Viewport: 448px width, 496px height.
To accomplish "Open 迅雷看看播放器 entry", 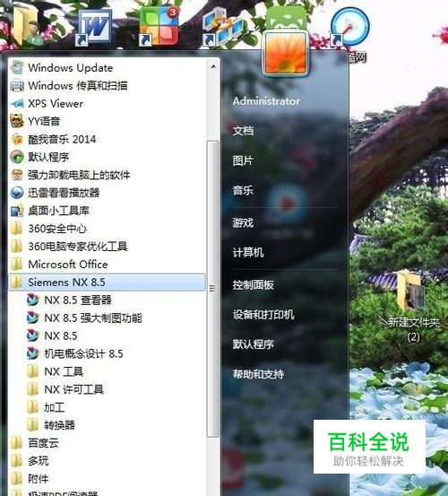I will pyautogui.click(x=108, y=193).
